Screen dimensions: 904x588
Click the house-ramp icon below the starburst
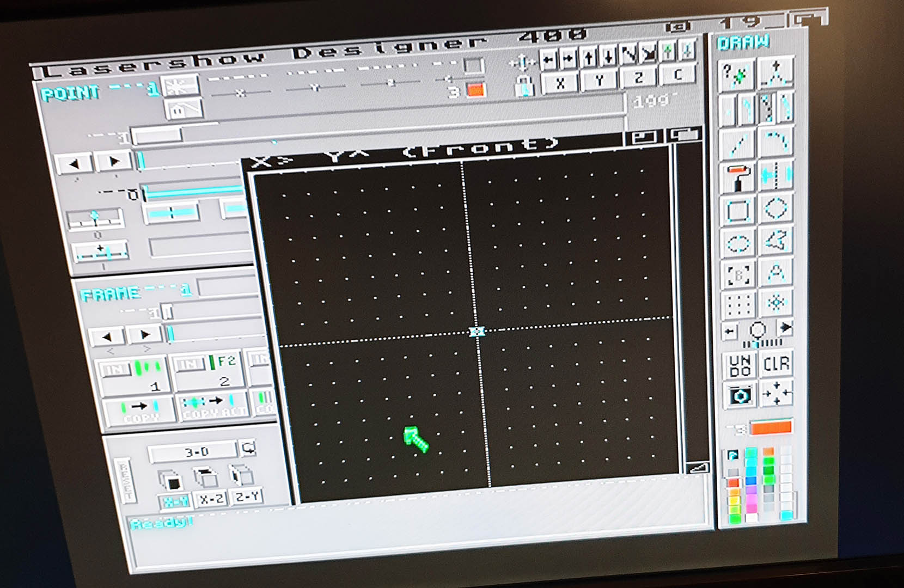(x=184, y=109)
